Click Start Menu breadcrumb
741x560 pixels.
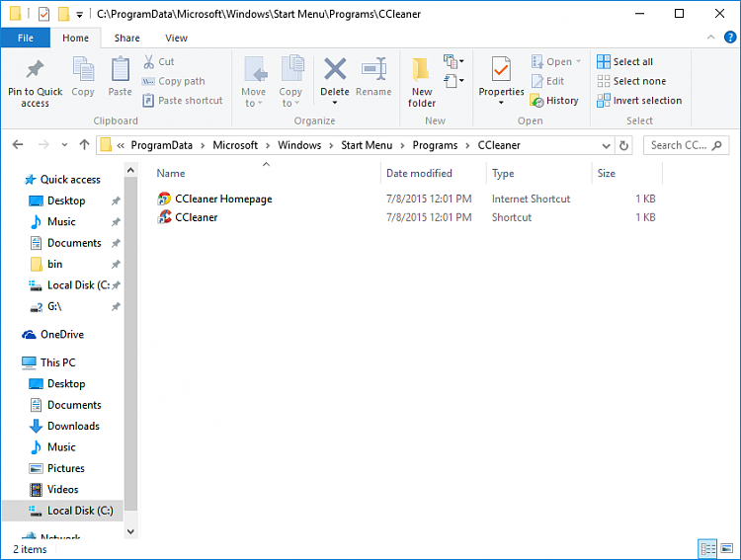point(367,145)
